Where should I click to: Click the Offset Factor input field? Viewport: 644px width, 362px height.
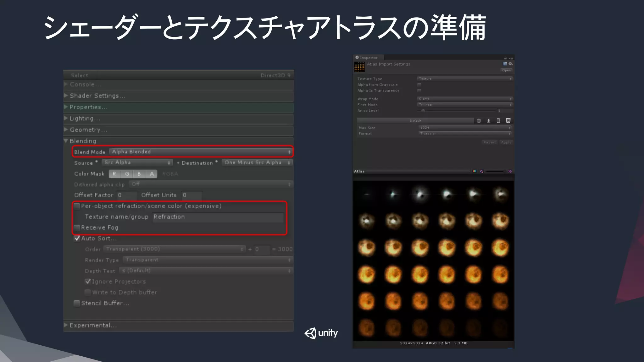(127, 195)
